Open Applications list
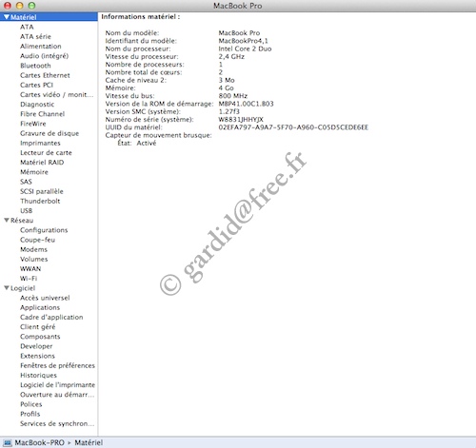476x448 pixels. [40, 307]
